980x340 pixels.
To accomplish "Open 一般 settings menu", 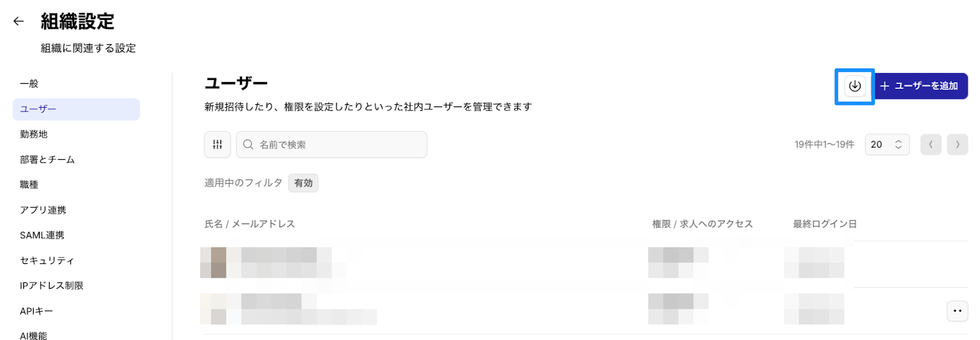I will pos(29,83).
